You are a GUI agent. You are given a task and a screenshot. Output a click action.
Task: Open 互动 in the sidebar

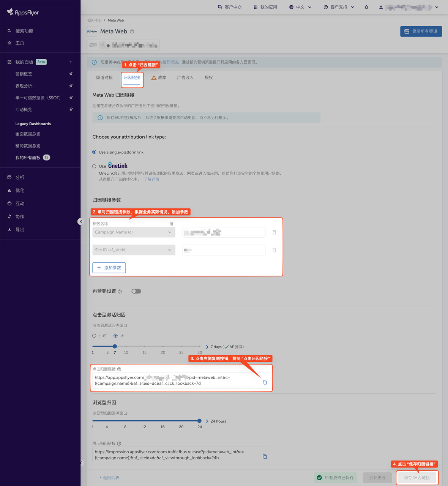tap(9, 203)
